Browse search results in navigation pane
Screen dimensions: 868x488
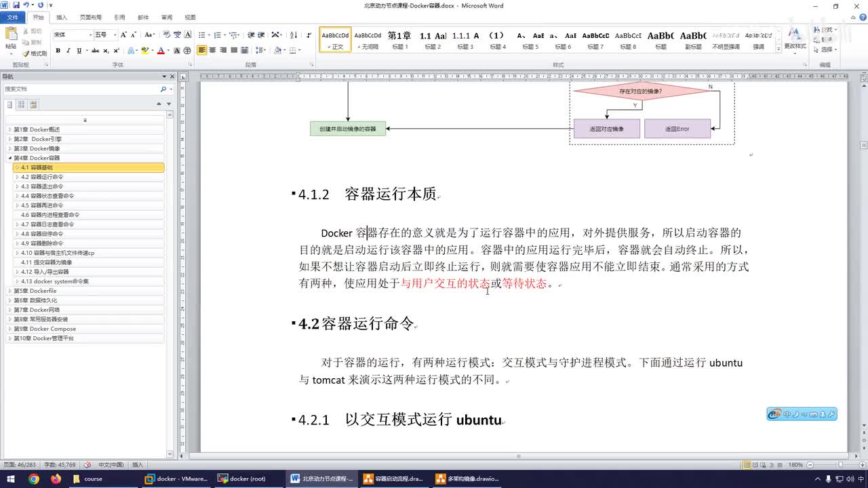tap(33, 104)
